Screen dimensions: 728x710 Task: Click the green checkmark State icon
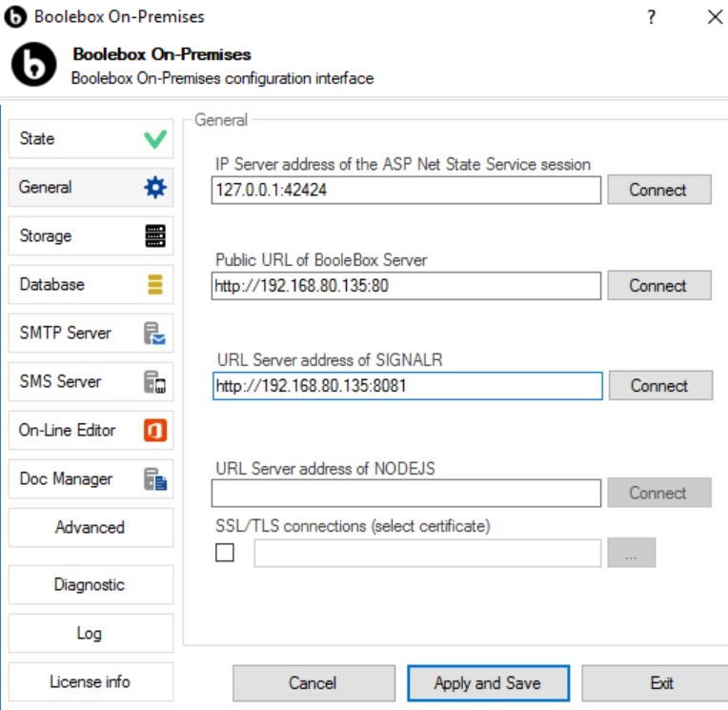(155, 139)
